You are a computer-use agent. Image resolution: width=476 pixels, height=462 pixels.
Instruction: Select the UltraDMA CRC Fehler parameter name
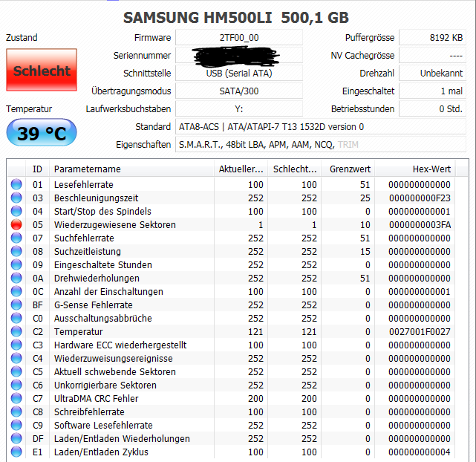[97, 398]
